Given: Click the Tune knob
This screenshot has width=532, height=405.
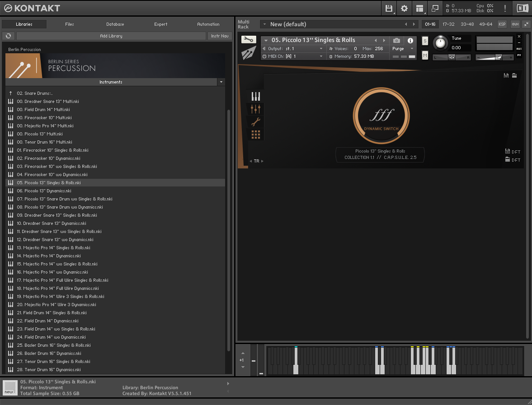Looking at the screenshot, I should pos(440,43).
